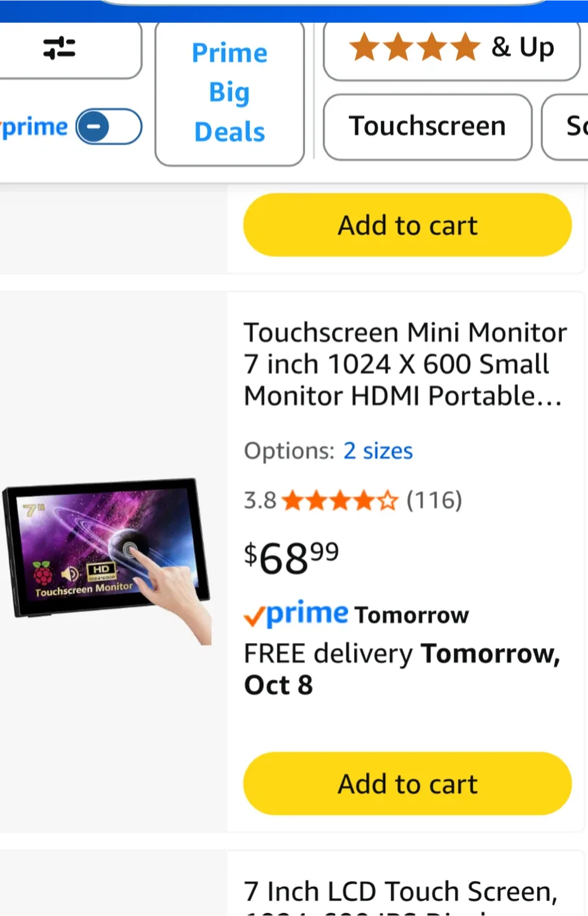The width and height of the screenshot is (588, 916).
Task: Open the Touchscreen Mini Monitor title
Action: coord(405,364)
